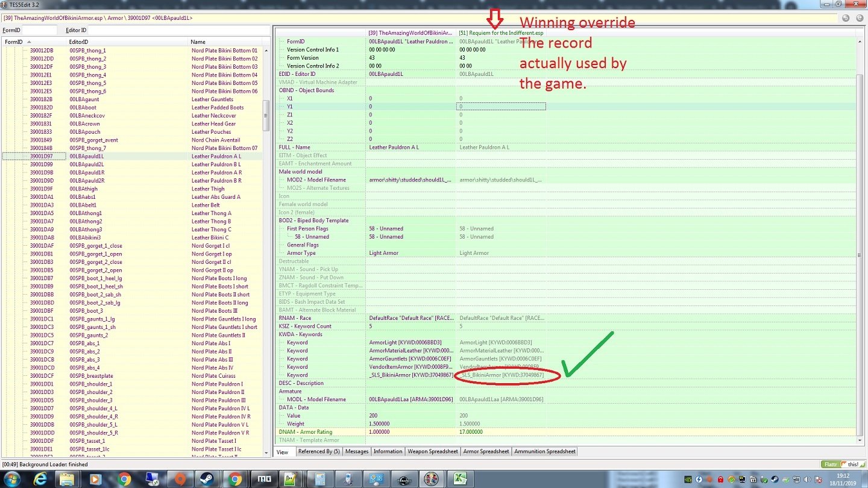Select record 00LBAcrown Leather Head Gear

(x=131, y=124)
